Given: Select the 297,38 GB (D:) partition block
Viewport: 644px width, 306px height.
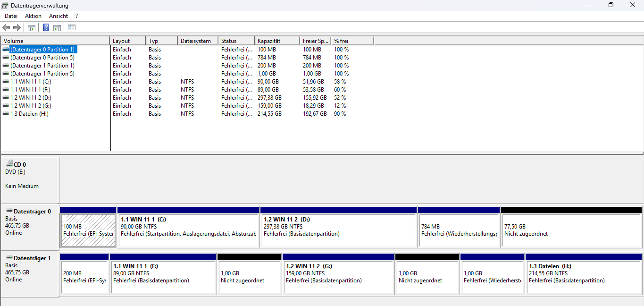Looking at the screenshot, I should click(x=338, y=227).
